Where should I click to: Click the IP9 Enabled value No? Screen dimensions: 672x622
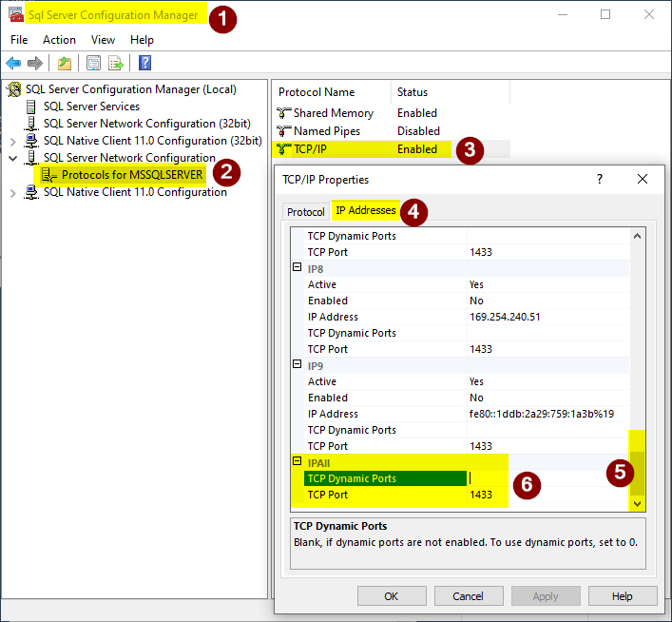(x=476, y=398)
